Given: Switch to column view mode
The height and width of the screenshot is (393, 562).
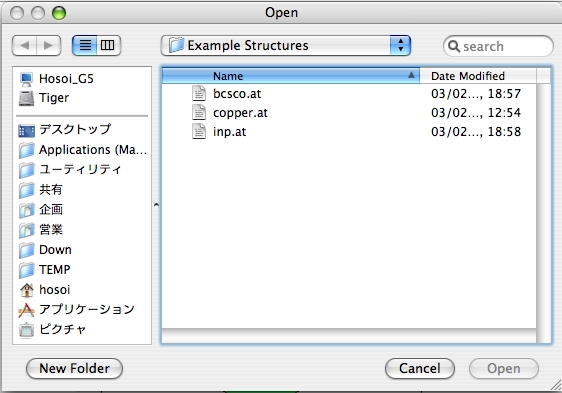Looking at the screenshot, I should coord(108,46).
